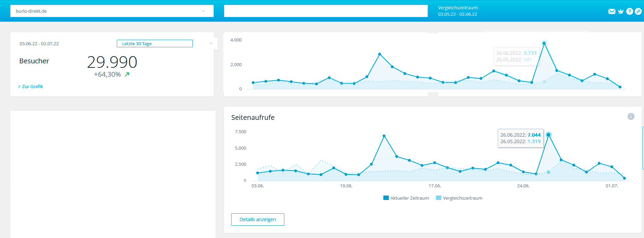Follow the Zur Grafik link
644x238 pixels.
[33, 87]
